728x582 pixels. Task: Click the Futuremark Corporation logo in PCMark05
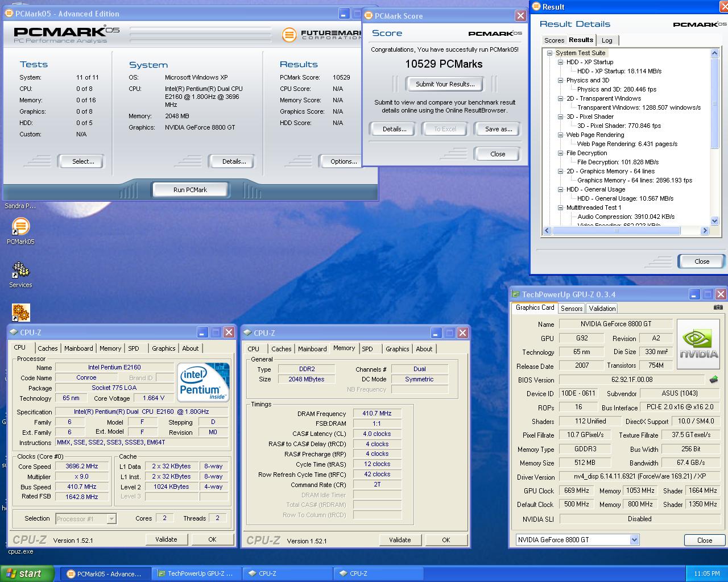click(322, 35)
